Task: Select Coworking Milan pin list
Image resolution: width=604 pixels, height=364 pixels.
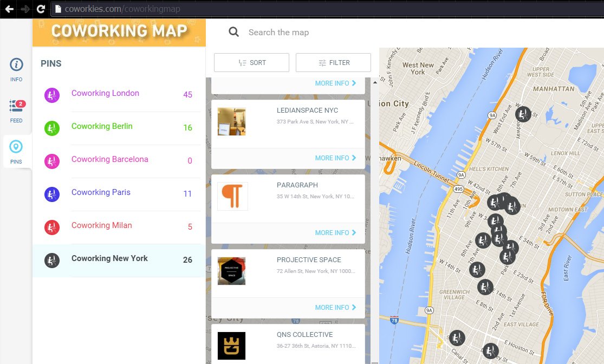Action: [118, 227]
